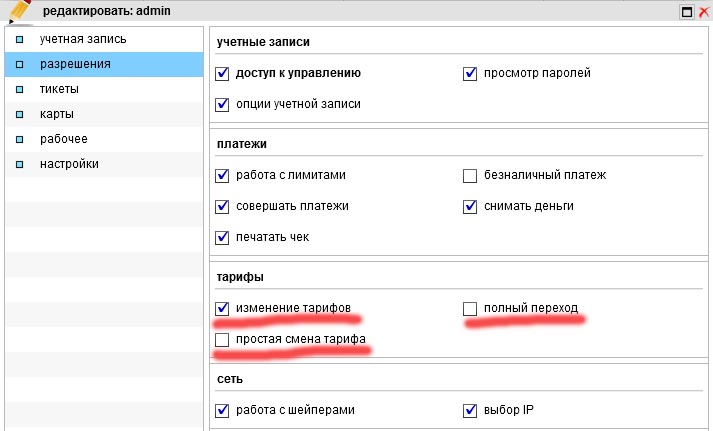
Task: Open 'настройки' in the left panel
Action: (x=69, y=163)
